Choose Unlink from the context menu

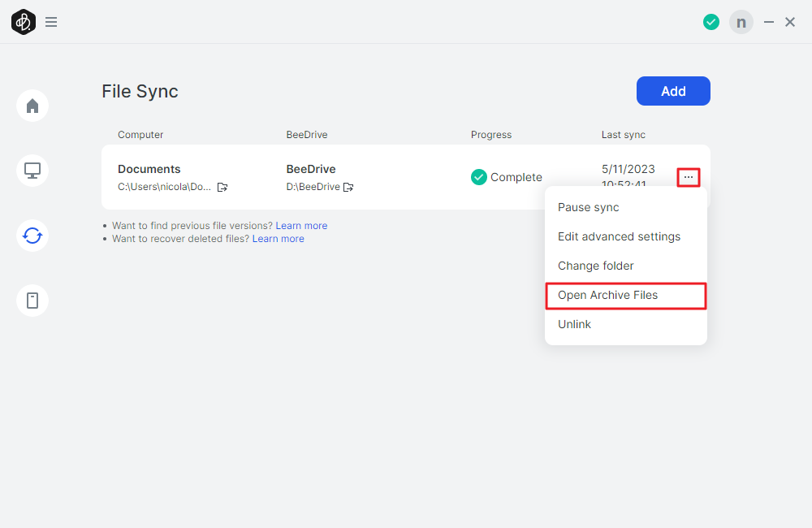pos(574,324)
